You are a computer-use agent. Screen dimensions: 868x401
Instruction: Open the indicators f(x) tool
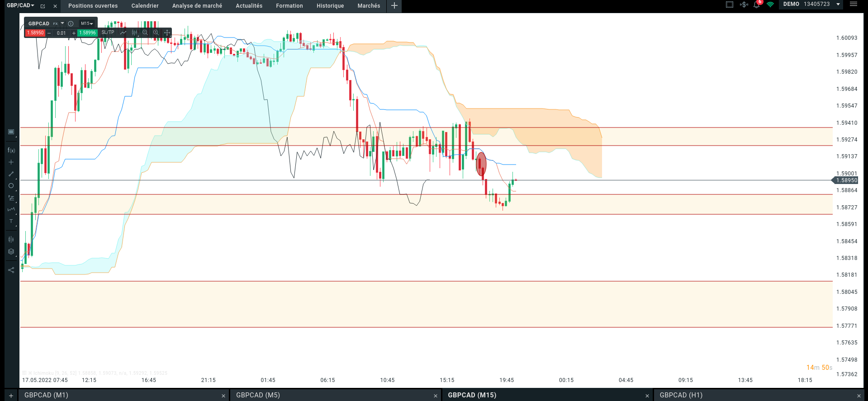pyautogui.click(x=11, y=151)
